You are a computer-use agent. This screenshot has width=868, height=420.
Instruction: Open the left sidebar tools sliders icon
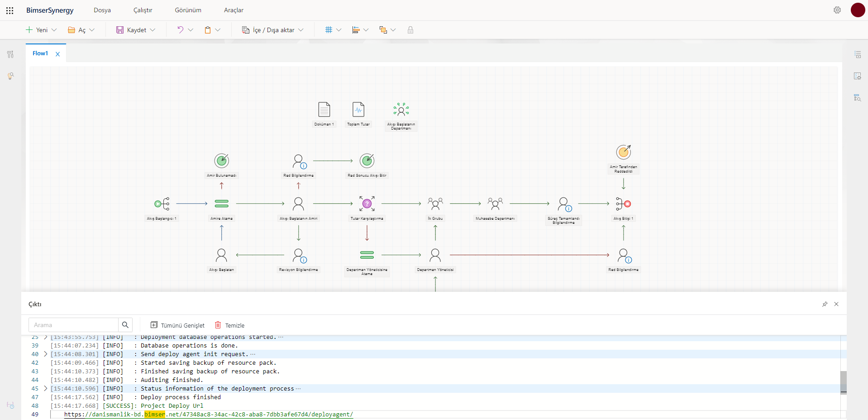pos(10,54)
